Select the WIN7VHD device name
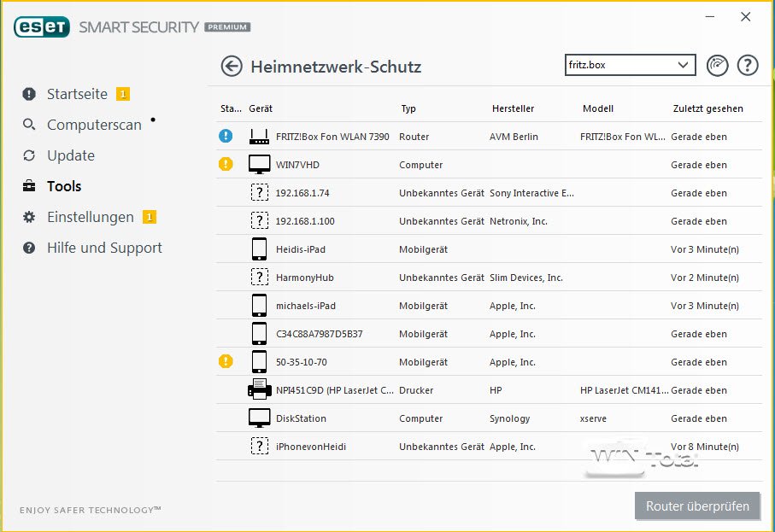 click(x=297, y=165)
